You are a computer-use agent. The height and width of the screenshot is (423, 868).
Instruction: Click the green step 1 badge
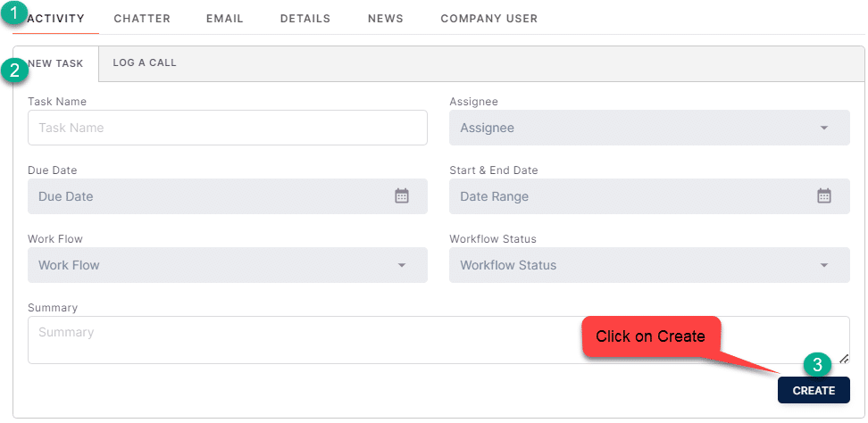click(14, 13)
